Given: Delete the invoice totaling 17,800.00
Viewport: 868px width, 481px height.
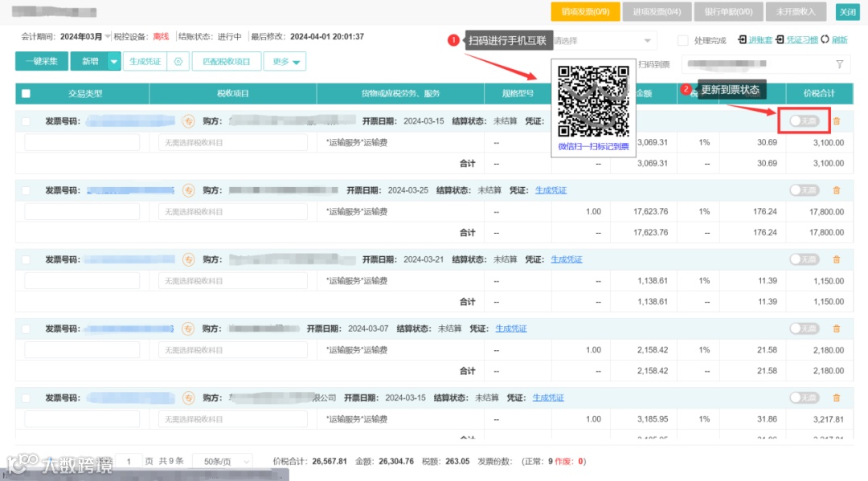Looking at the screenshot, I should click(x=837, y=190).
